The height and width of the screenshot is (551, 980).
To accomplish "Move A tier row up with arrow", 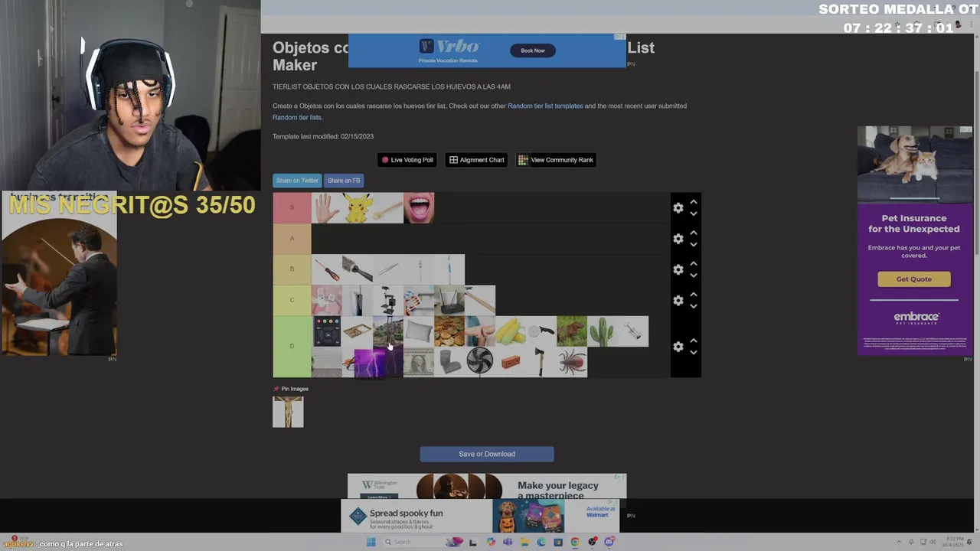I will [x=693, y=233].
